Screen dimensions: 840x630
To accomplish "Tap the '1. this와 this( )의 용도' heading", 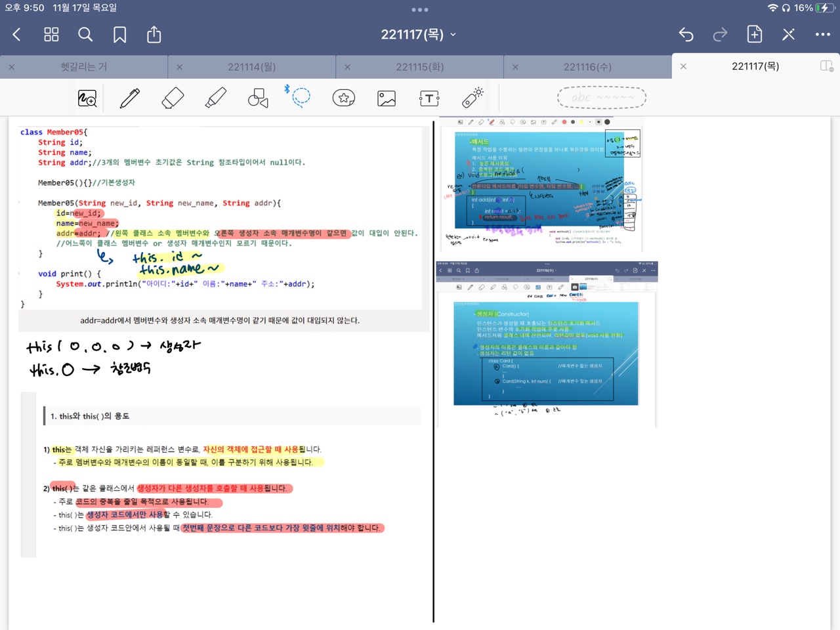I will 90,416.
